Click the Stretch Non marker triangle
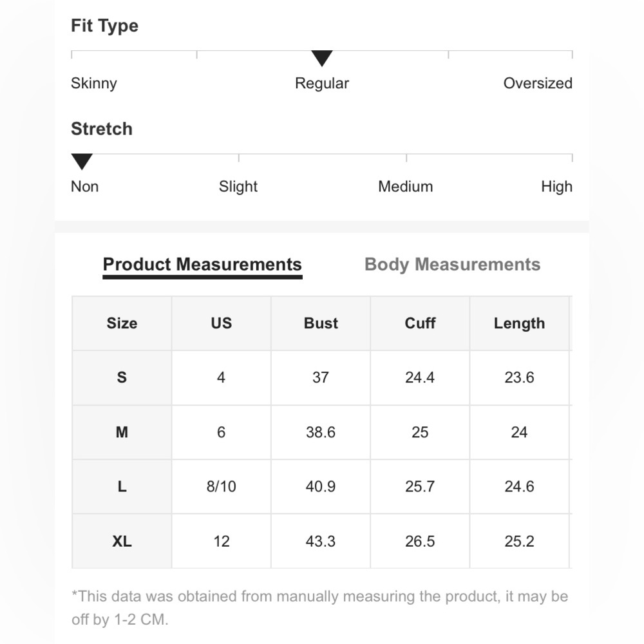Viewport: 644px width, 644px height. [x=82, y=162]
